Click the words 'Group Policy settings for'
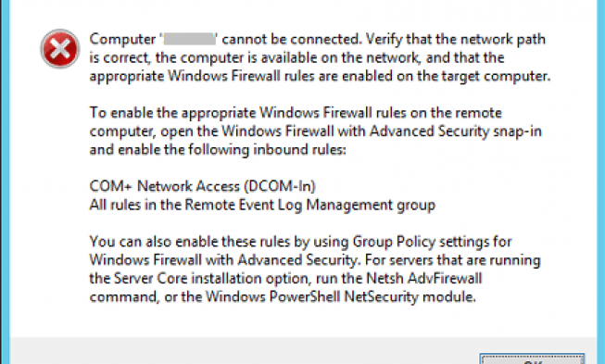The width and height of the screenshot is (605, 364). click(432, 242)
